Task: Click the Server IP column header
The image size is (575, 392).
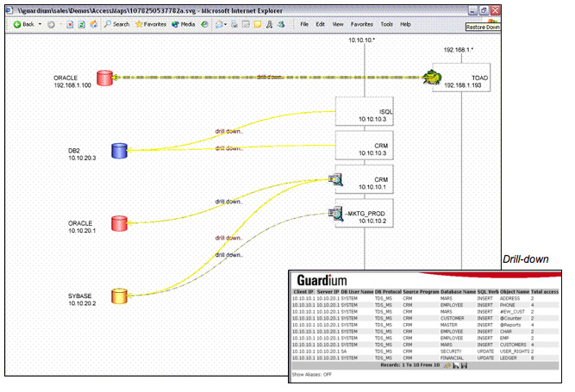Action: pos(328,291)
